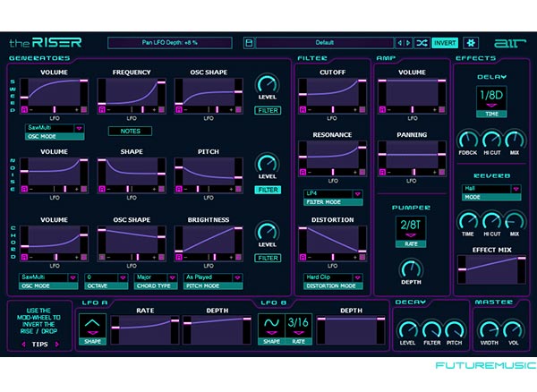
Task: Click Noise Pitch envelope graph
Action: click(x=209, y=172)
